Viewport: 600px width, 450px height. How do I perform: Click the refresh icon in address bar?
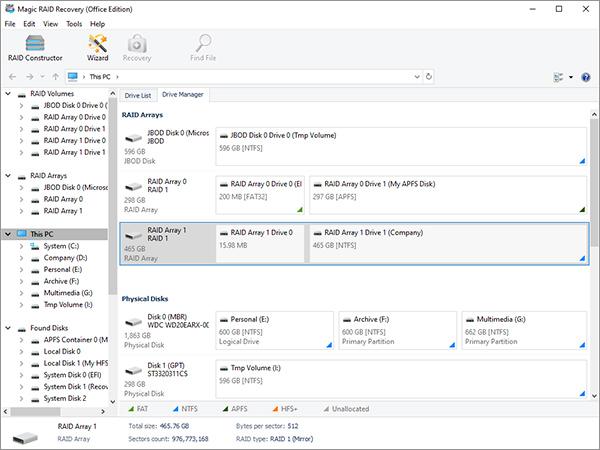click(429, 77)
